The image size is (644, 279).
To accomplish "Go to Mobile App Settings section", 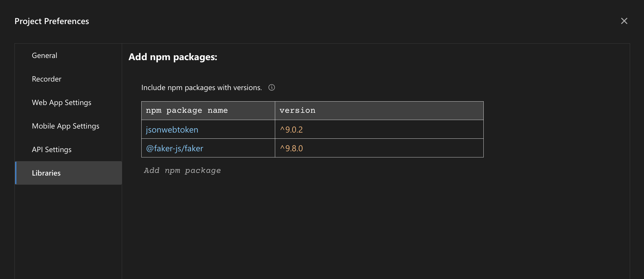I will click(66, 126).
